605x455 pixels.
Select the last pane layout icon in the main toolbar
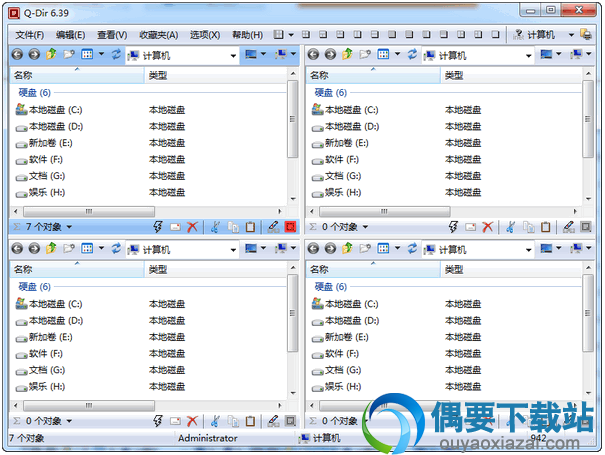495,35
